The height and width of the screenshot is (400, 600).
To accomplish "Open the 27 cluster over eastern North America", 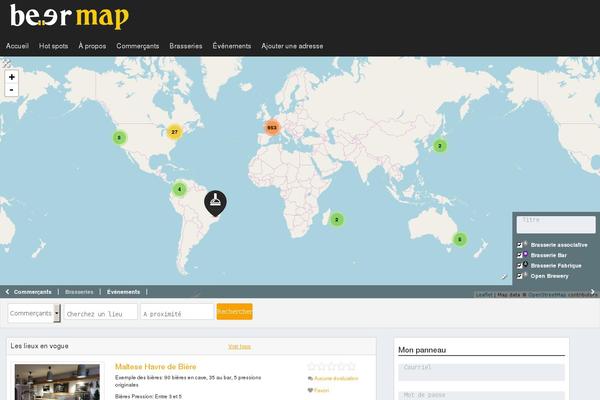I will pyautogui.click(x=174, y=132).
